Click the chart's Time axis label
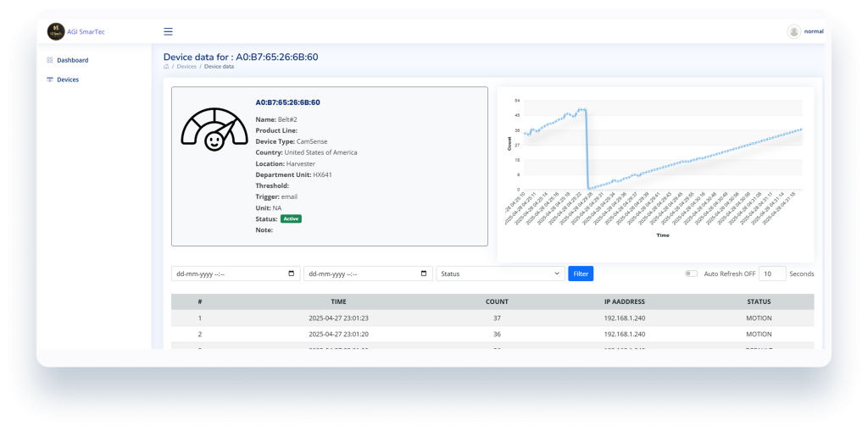Image resolution: width=868 pixels, height=431 pixels. (663, 235)
